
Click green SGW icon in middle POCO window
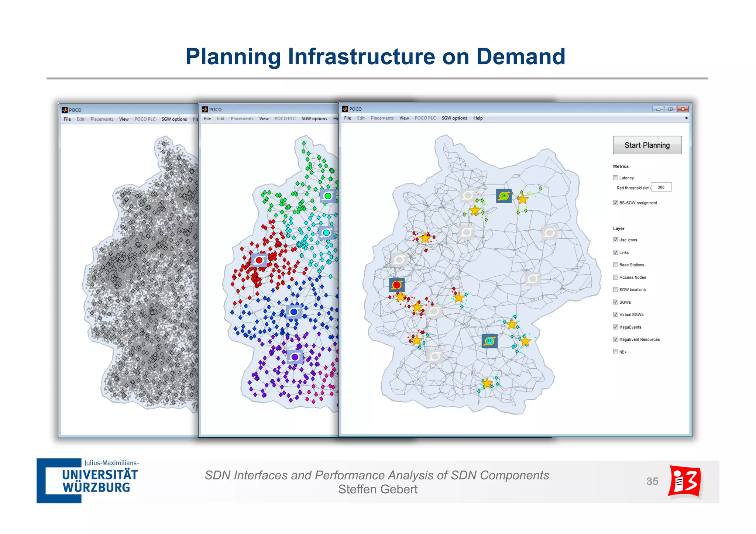click(328, 196)
